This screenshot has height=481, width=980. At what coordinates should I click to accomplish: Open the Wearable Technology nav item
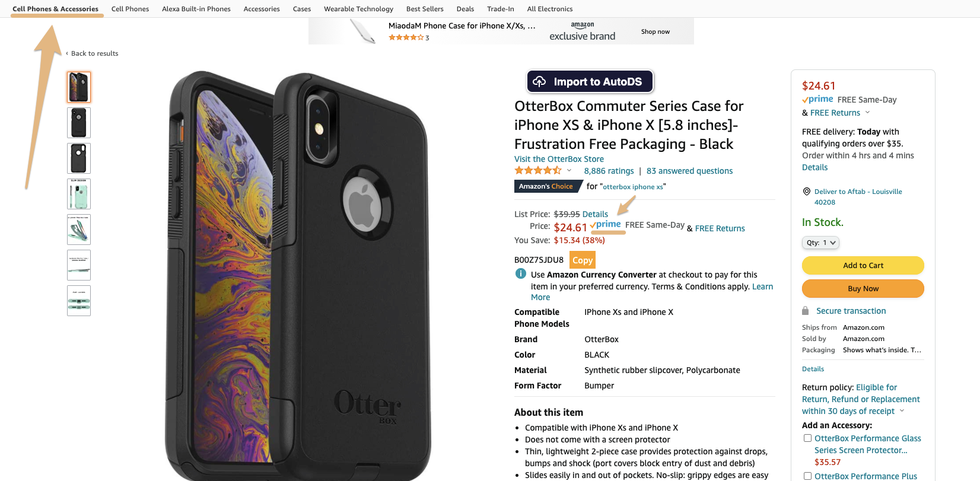click(x=358, y=9)
